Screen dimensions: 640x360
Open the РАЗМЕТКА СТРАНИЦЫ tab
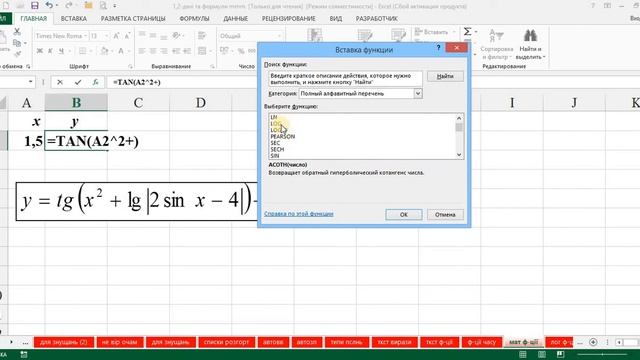(133, 19)
